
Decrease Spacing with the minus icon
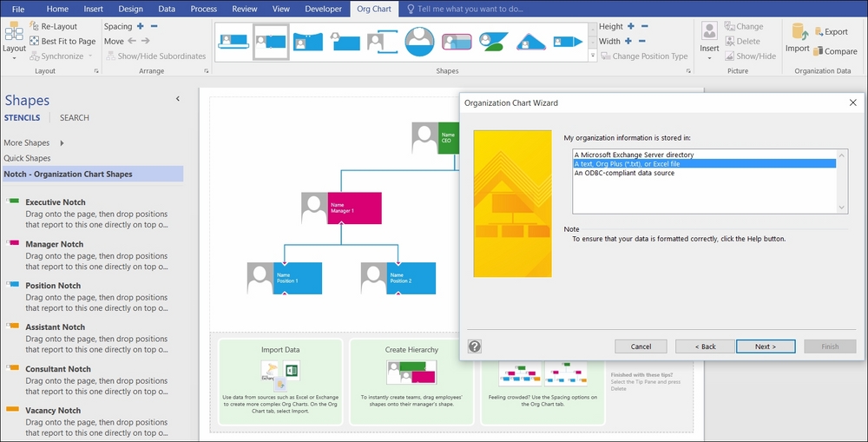(154, 26)
